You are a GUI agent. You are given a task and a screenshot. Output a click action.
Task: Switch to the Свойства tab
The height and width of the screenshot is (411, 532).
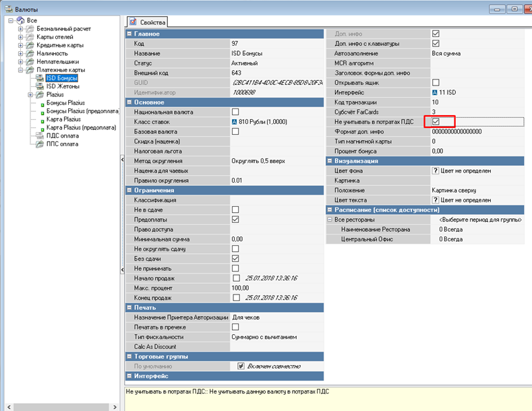146,22
